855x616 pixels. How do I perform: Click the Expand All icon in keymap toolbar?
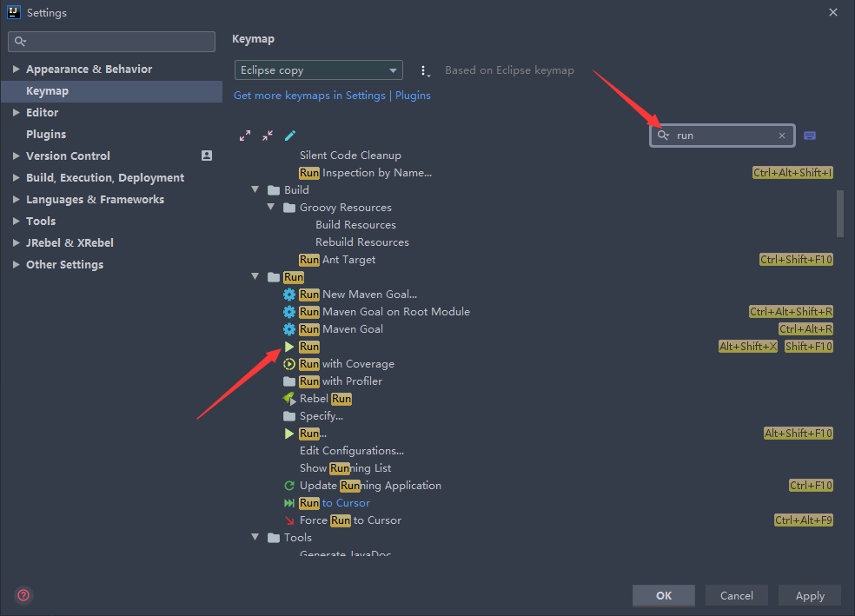coord(245,136)
